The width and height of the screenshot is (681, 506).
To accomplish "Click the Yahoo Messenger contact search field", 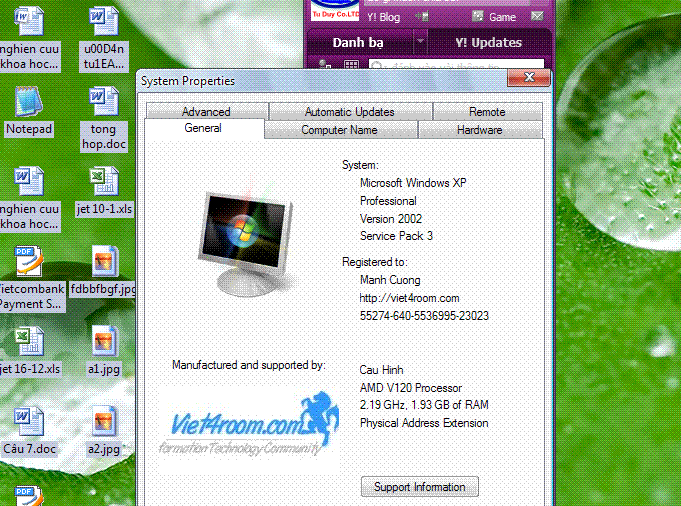I will pos(456,64).
